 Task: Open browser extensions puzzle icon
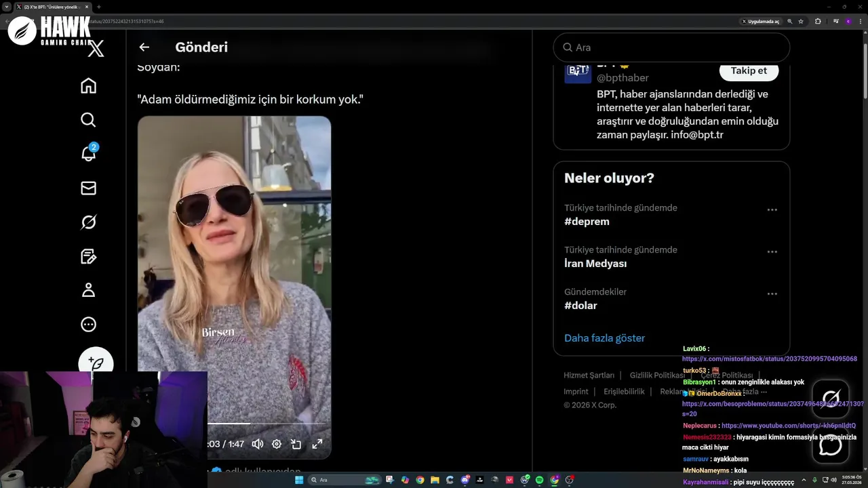coord(818,21)
